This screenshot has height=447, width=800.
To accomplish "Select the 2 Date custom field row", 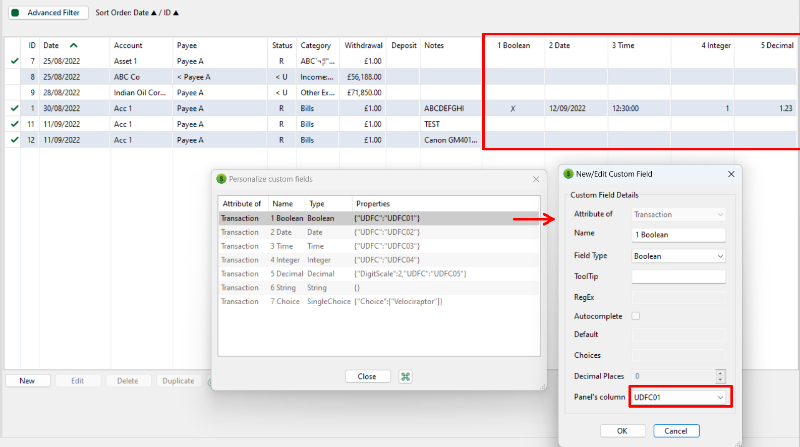I will pos(379,232).
